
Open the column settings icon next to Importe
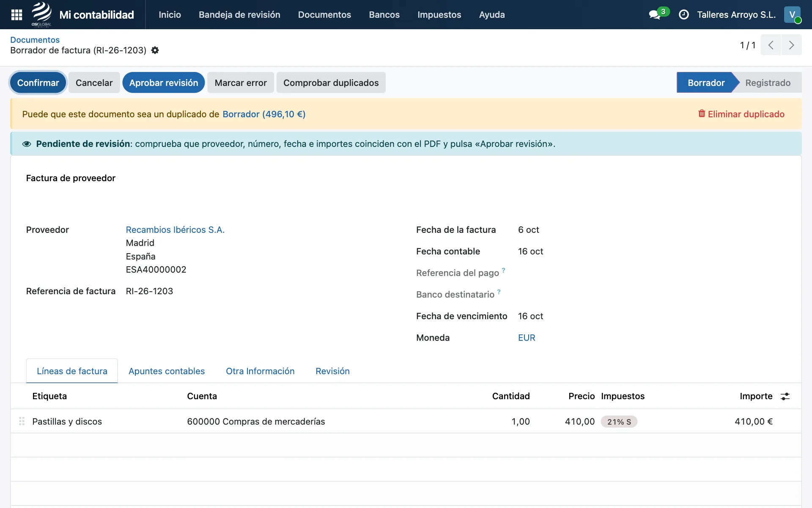[x=785, y=396]
